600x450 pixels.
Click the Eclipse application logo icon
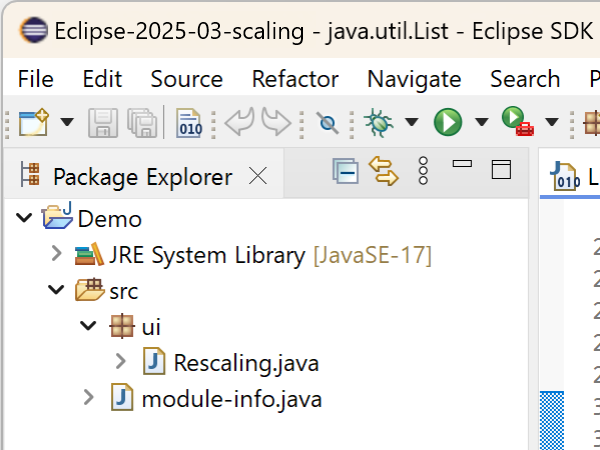[x=34, y=30]
